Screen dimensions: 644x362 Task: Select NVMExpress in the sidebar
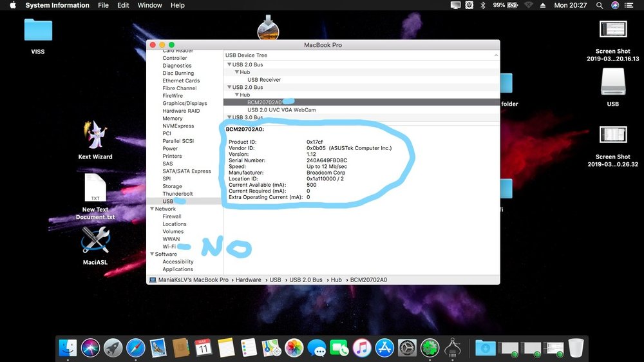(x=178, y=126)
